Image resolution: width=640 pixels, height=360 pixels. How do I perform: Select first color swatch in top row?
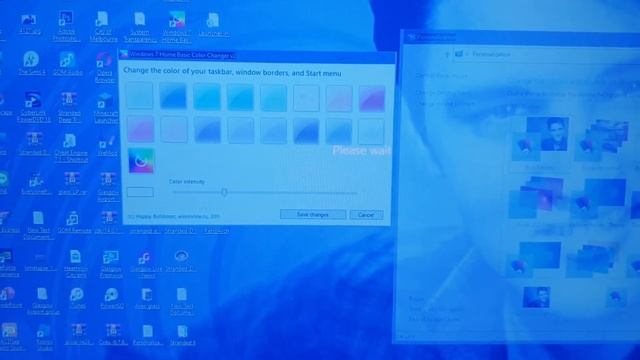(140, 96)
